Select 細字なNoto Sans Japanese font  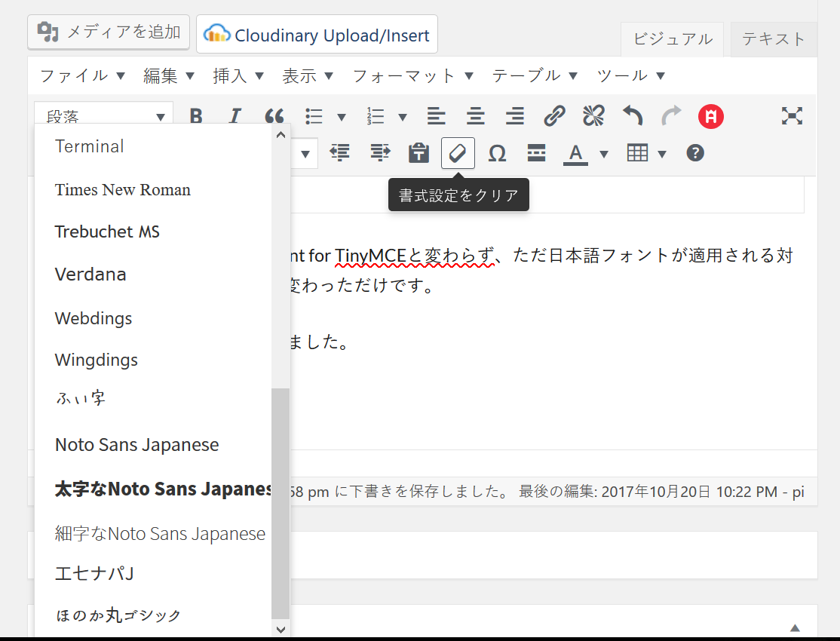point(153,533)
